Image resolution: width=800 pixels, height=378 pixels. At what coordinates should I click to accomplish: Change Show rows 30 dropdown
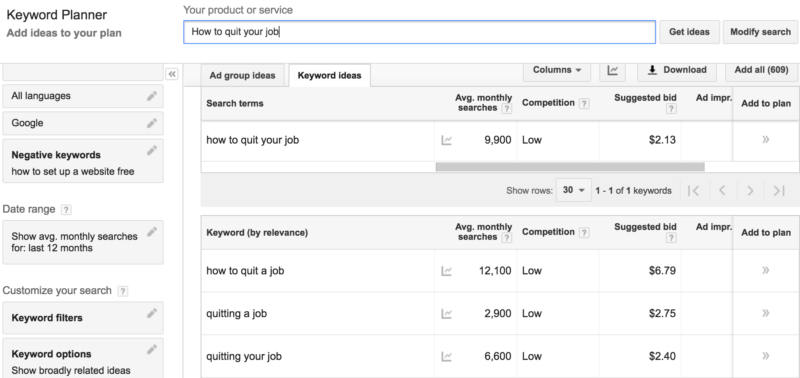[x=574, y=190]
